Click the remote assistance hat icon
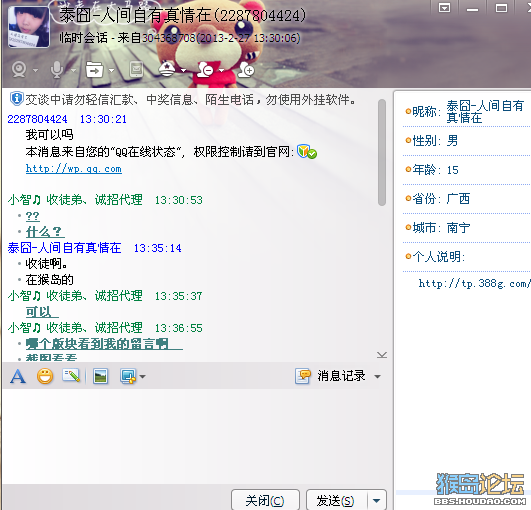Image resolution: width=531 pixels, height=510 pixels. 167,69
